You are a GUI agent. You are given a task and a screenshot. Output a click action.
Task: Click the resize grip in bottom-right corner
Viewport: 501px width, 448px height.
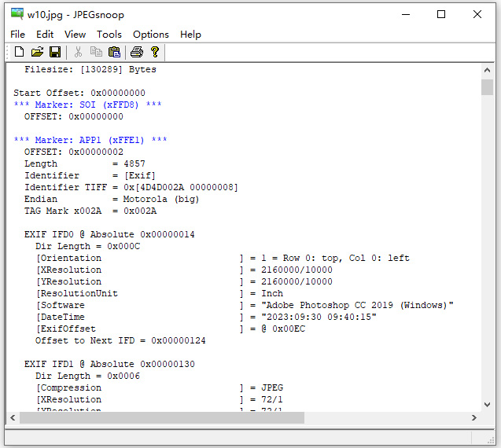click(x=491, y=441)
